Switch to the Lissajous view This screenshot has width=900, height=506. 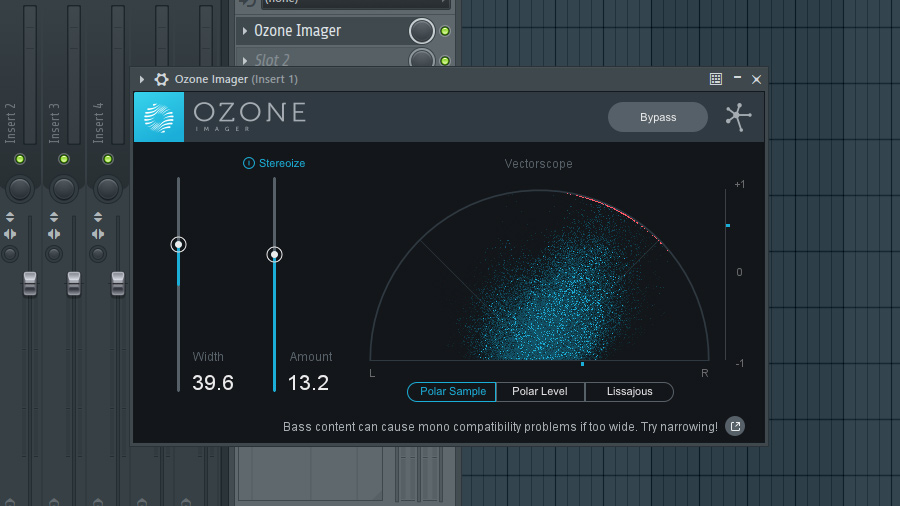click(x=629, y=392)
